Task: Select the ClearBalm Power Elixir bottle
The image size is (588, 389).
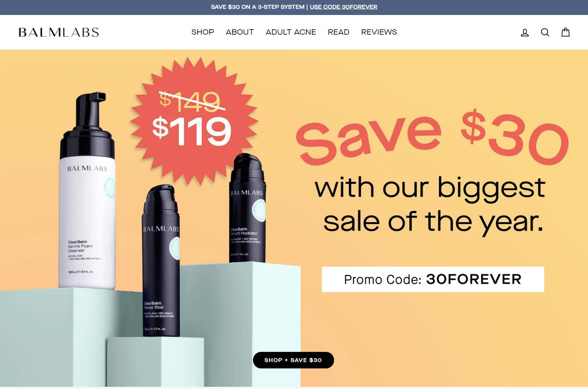Action: pyautogui.click(x=161, y=260)
